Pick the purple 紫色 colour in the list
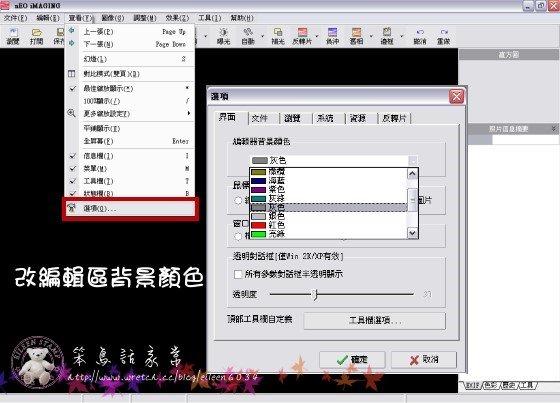The image size is (560, 403). coord(329,189)
